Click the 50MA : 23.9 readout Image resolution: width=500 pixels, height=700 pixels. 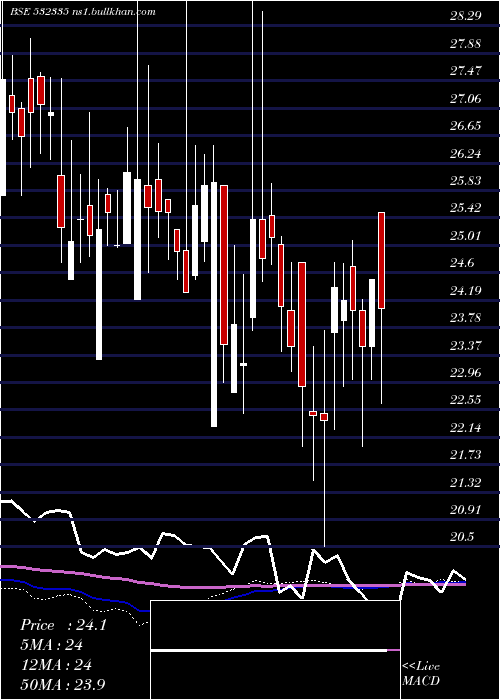pos(63,684)
